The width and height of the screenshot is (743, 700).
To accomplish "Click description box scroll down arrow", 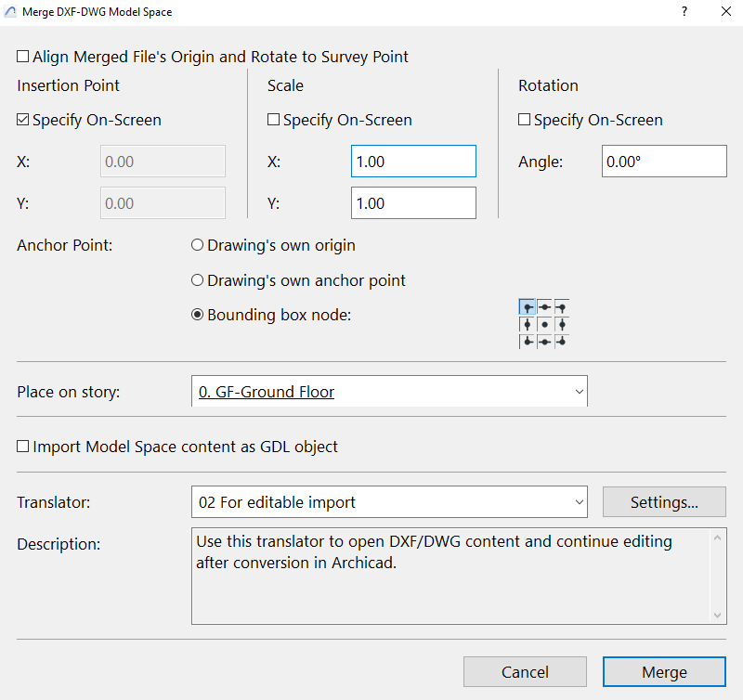I will [717, 616].
